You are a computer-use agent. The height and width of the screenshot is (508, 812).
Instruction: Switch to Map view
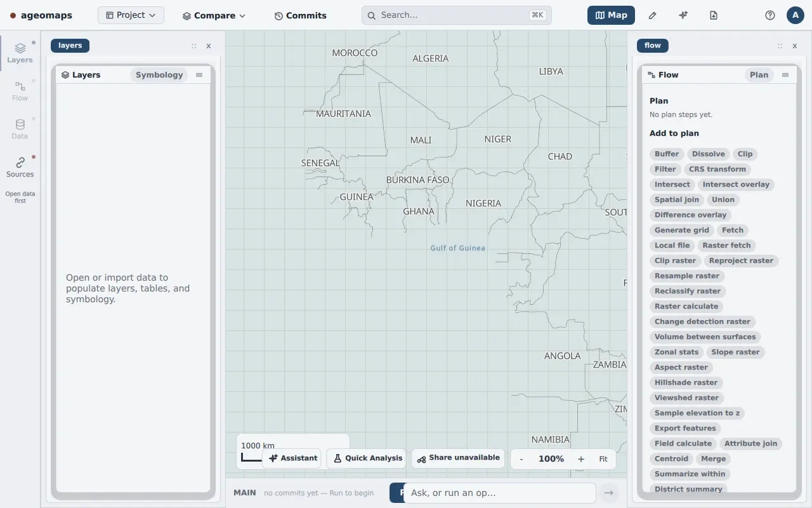(x=611, y=15)
